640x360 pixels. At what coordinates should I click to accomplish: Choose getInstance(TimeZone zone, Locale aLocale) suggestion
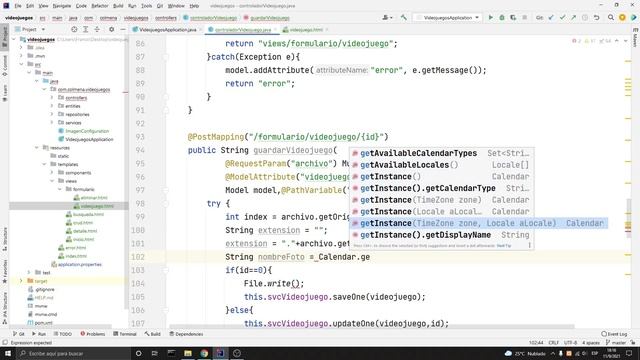(478, 223)
